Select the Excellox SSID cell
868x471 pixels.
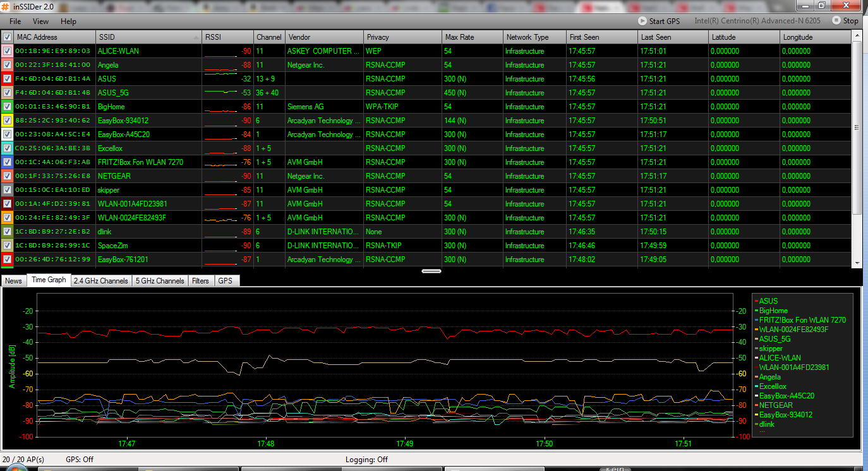click(148, 148)
